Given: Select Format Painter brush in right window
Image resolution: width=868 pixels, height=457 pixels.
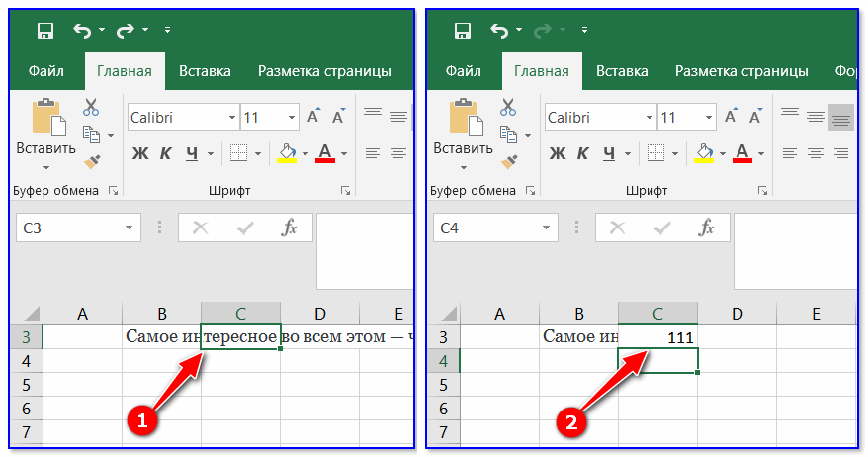Looking at the screenshot, I should tap(509, 162).
